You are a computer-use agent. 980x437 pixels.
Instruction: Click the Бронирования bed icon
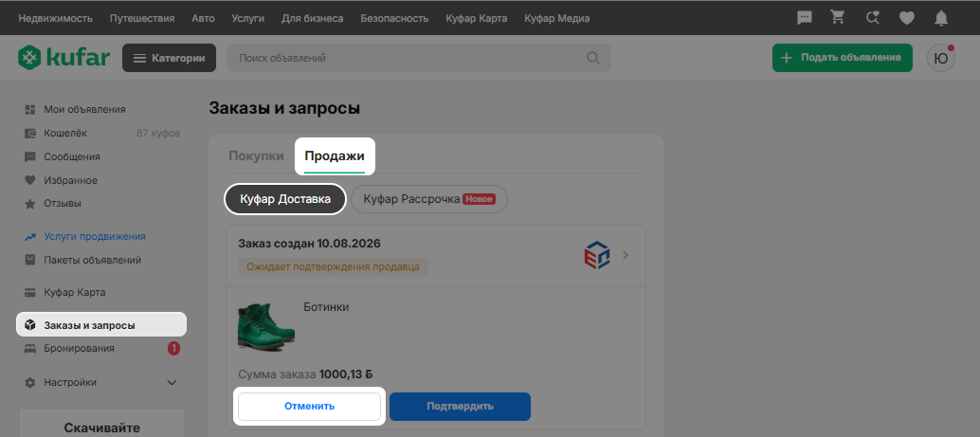click(29, 349)
